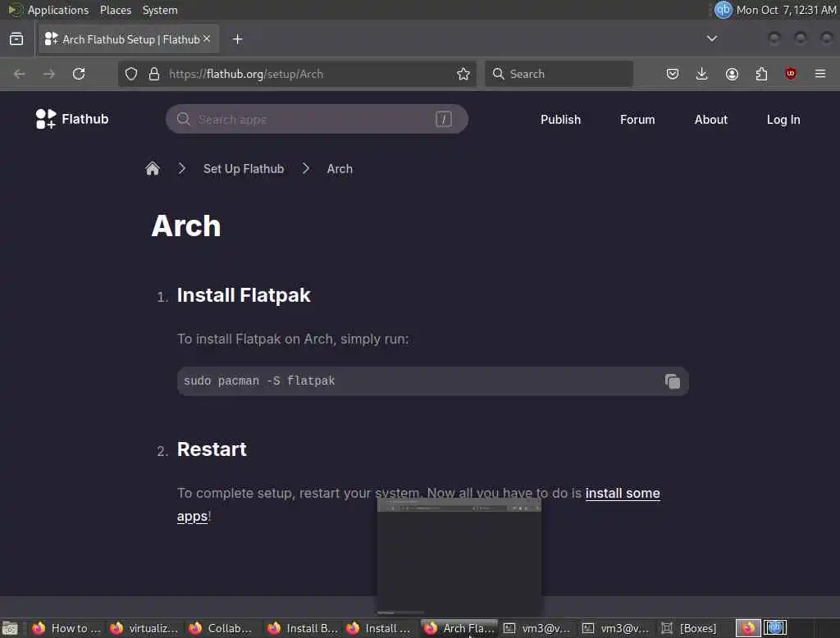The width and height of the screenshot is (840, 638).
Task: Select the Firefox workspace switcher cell
Action: coord(748,628)
